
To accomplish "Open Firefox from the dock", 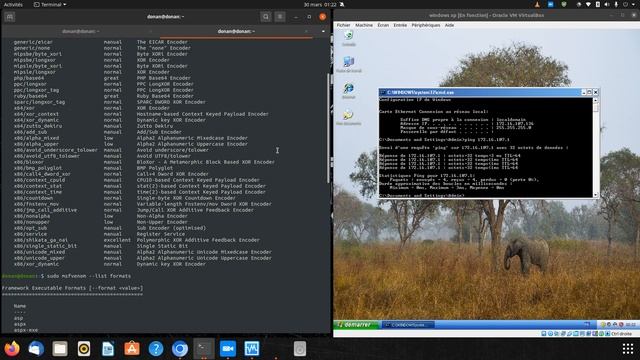I will [x=12, y=349].
